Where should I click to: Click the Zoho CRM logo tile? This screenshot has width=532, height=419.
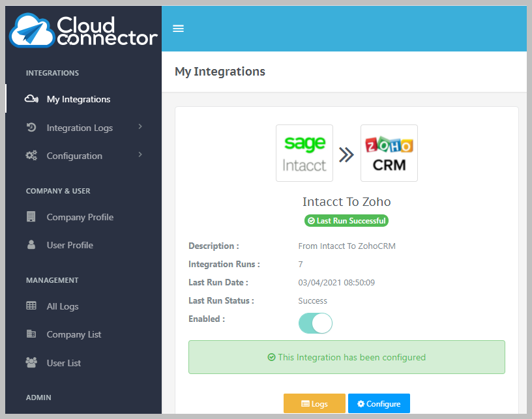pyautogui.click(x=389, y=153)
